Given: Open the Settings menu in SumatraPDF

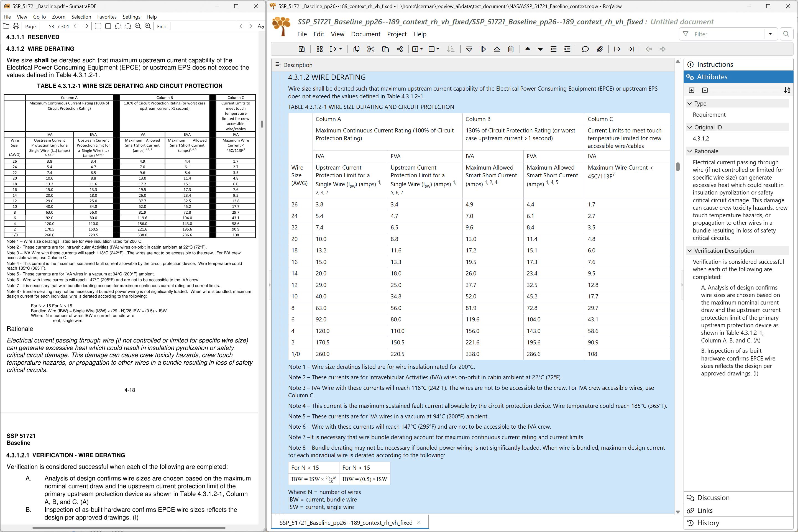Looking at the screenshot, I should 131,17.
